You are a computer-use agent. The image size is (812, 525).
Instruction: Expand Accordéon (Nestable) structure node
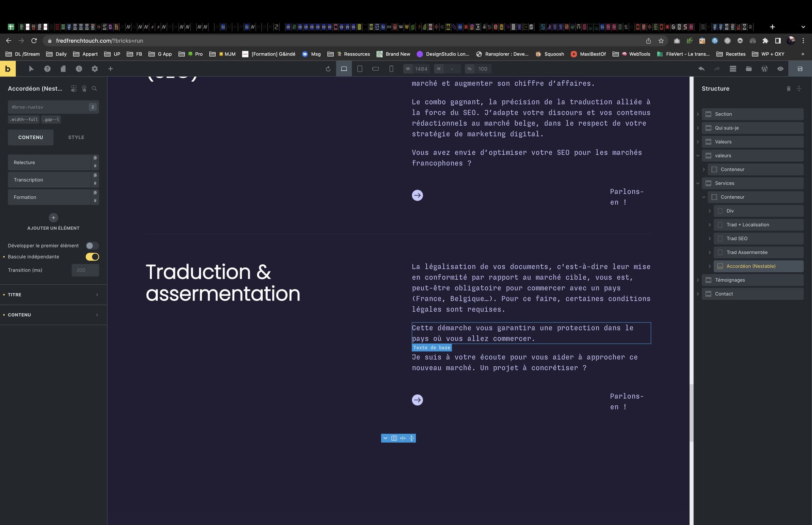click(710, 266)
